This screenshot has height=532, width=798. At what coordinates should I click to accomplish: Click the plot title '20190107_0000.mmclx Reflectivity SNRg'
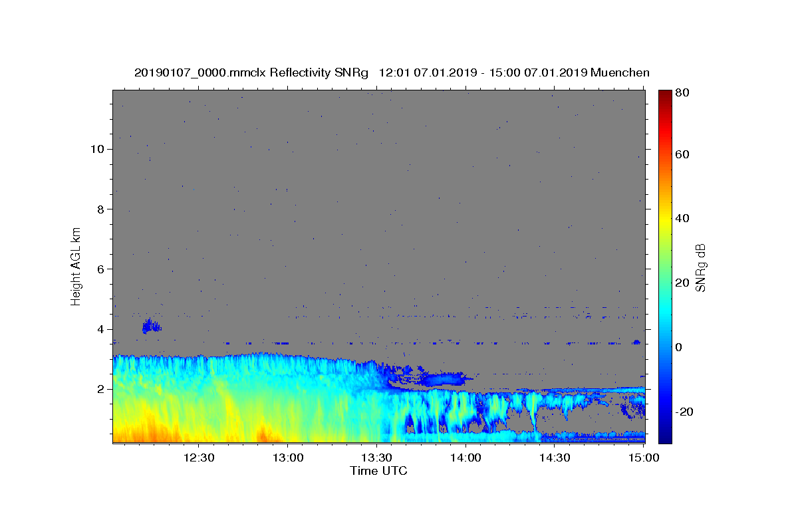point(251,73)
